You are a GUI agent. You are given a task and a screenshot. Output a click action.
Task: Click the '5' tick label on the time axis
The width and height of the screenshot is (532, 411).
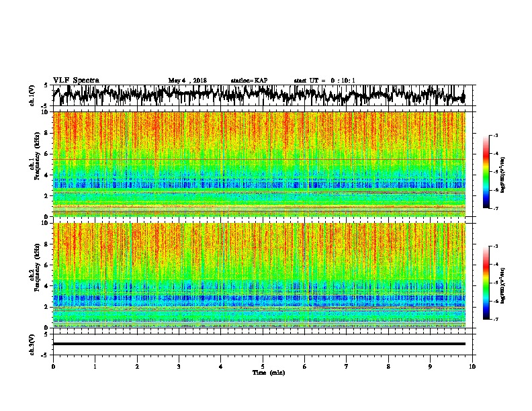263,366
